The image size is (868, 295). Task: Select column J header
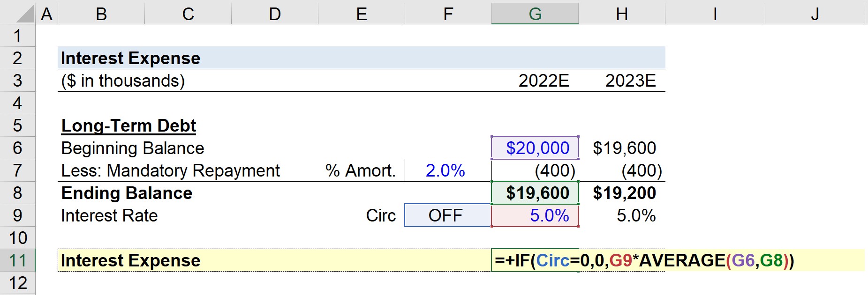click(x=815, y=14)
